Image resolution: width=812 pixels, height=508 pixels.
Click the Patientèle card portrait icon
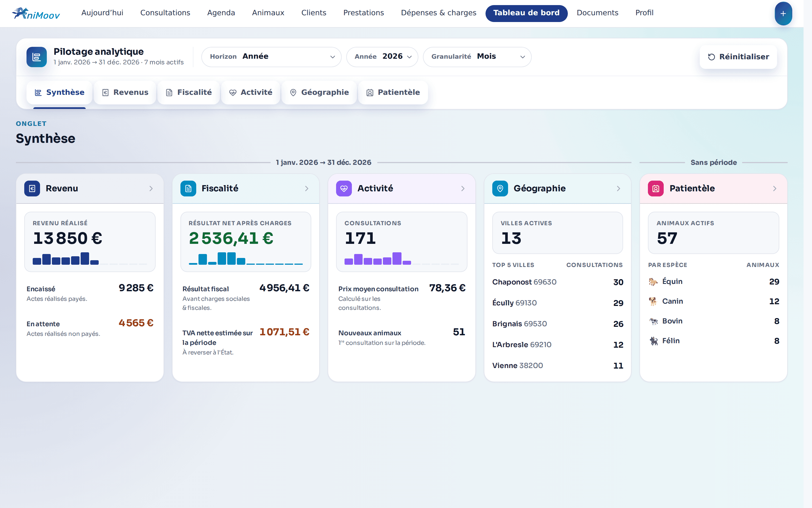click(x=656, y=189)
